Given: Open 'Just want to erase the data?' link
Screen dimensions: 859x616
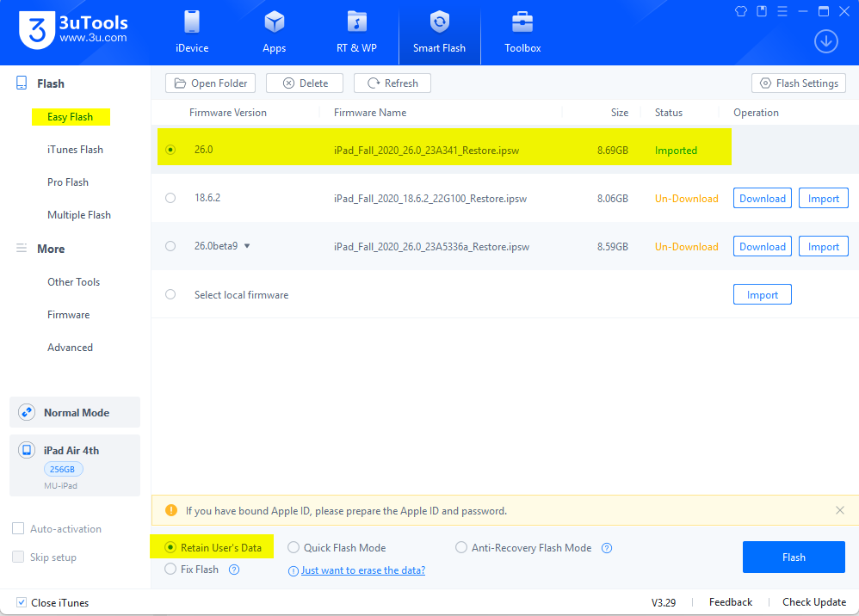Looking at the screenshot, I should tap(363, 570).
